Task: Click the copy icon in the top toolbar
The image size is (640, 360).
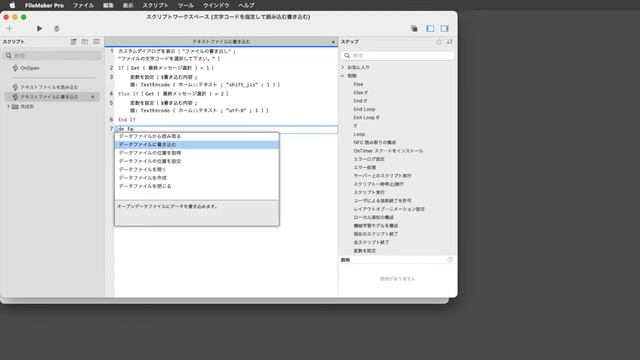Action: point(414,29)
